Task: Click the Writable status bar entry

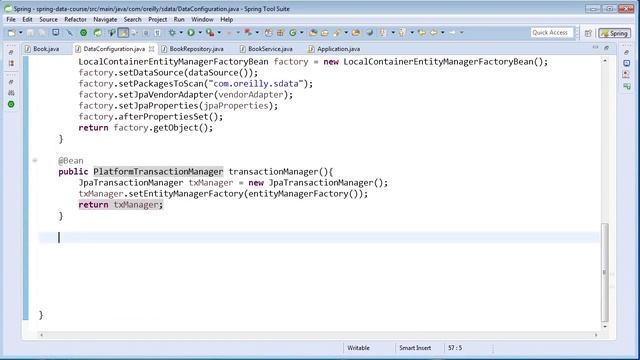Action: (358, 348)
